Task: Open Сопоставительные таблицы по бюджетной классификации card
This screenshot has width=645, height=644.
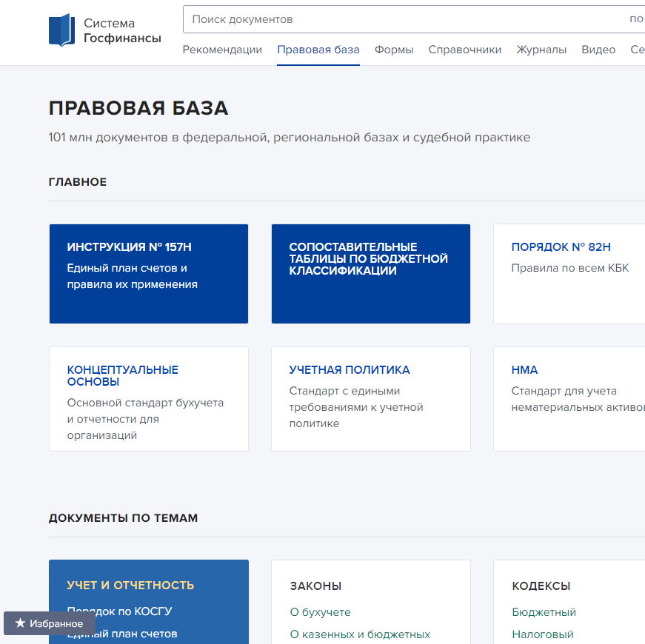Action: pos(371,274)
